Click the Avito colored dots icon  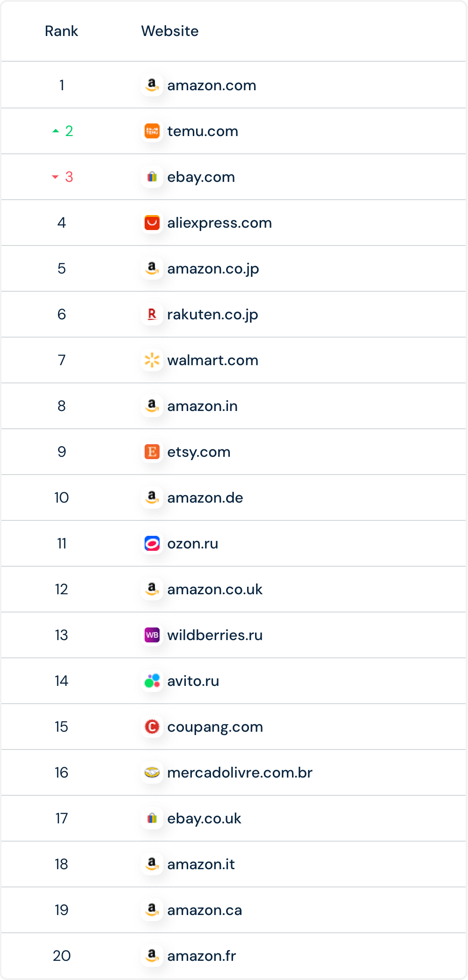point(152,681)
